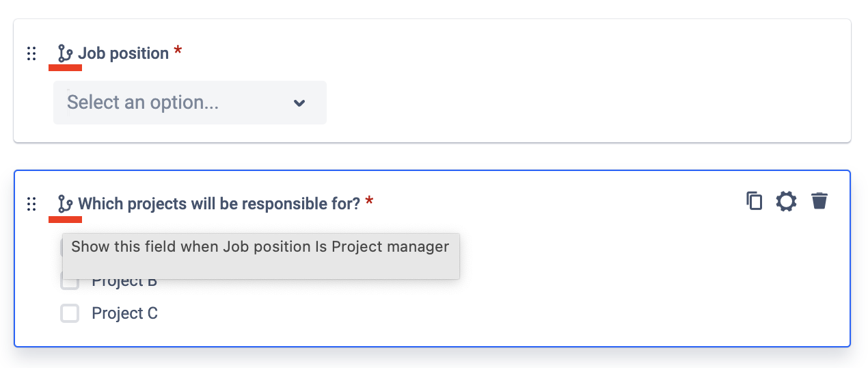Click the "Job position" field title
Screen dimensions: 868x368
click(124, 53)
